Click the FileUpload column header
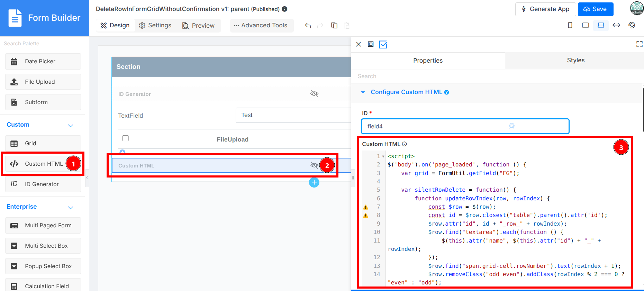The width and height of the screenshot is (644, 291). coord(233,139)
